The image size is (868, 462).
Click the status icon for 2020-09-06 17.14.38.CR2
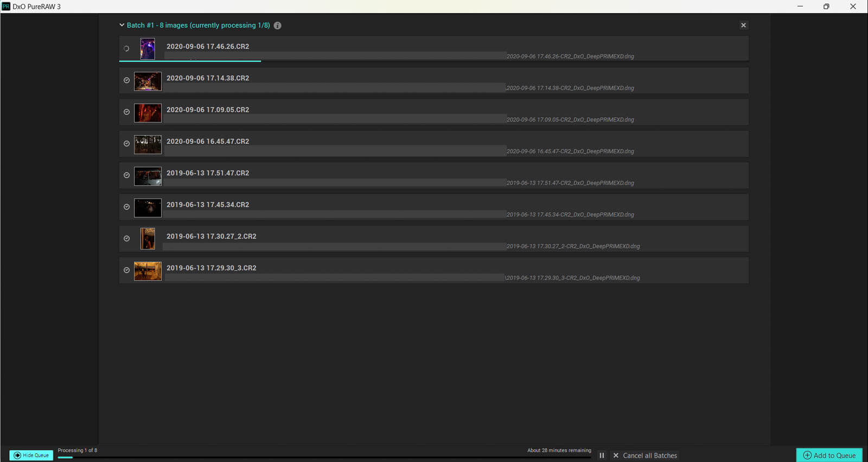click(126, 80)
